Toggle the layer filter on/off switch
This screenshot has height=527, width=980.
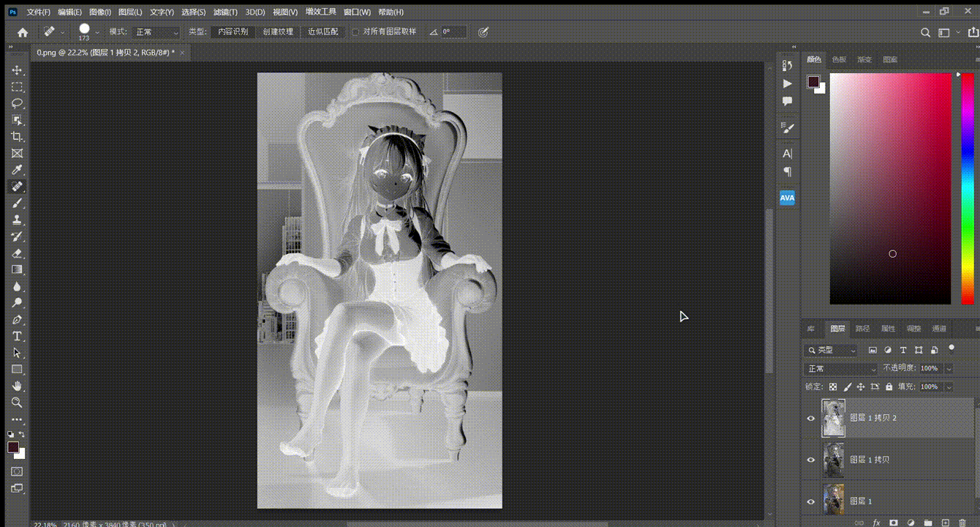[951, 348]
